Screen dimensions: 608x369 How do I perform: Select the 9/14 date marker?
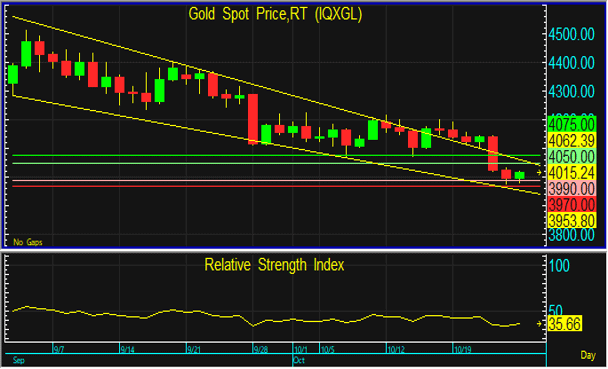[x=127, y=350]
